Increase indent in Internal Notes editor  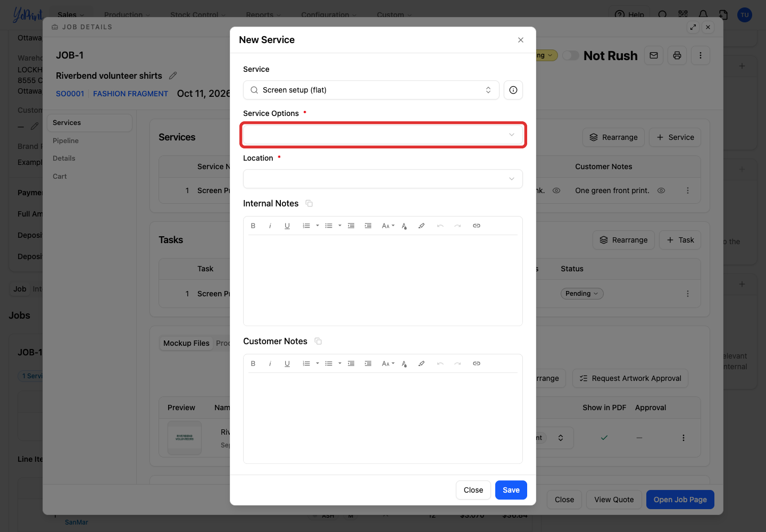(368, 226)
